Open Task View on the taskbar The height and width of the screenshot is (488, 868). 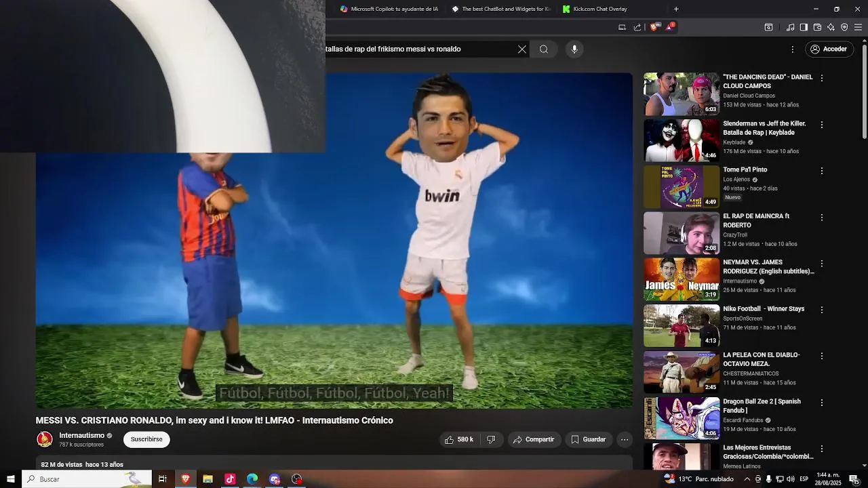point(163,479)
